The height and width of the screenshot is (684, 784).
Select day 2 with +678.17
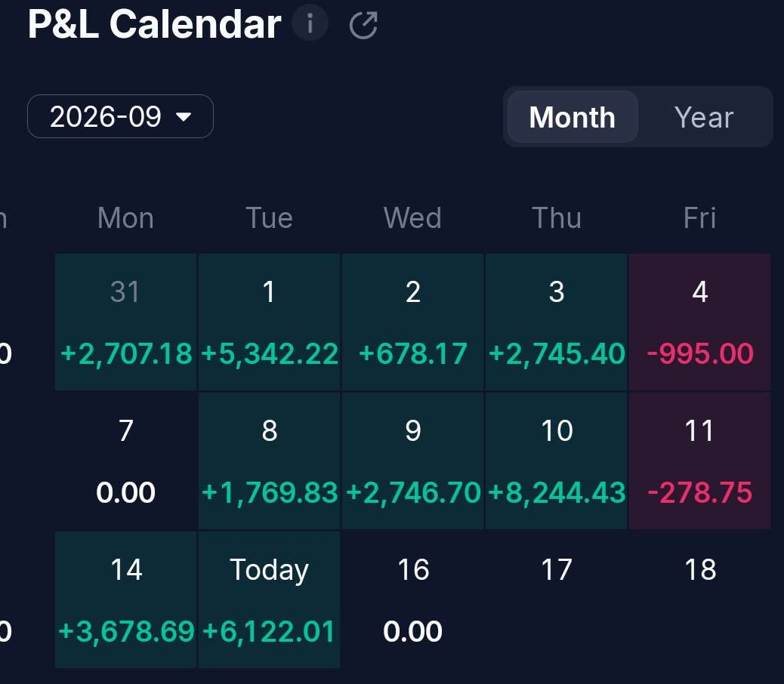pos(412,322)
